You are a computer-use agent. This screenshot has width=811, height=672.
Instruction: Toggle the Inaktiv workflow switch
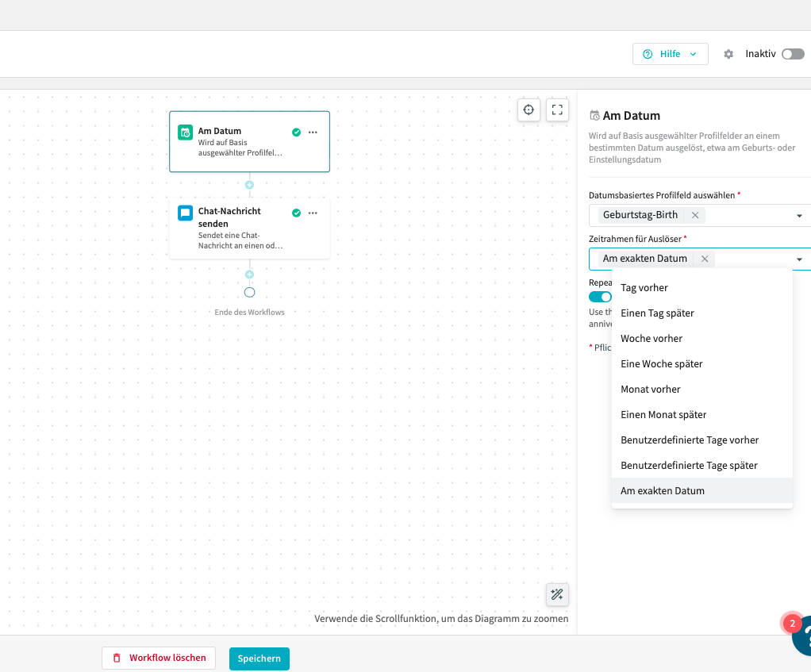[x=792, y=54]
